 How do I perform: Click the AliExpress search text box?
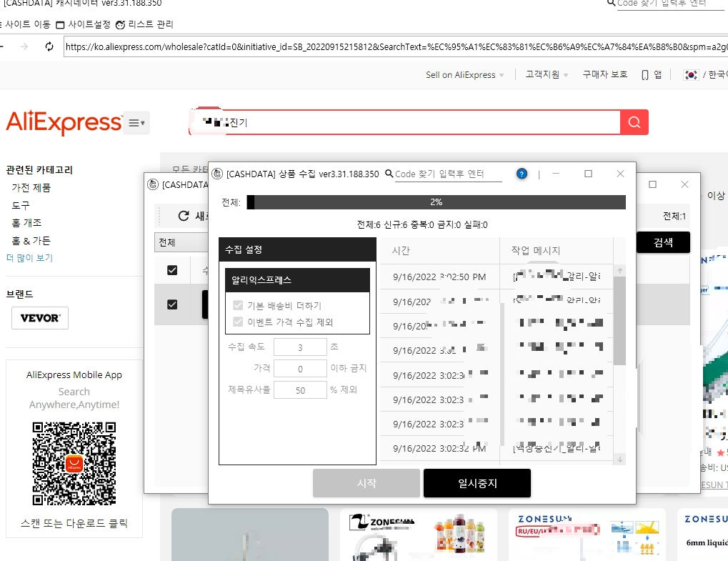coord(405,122)
